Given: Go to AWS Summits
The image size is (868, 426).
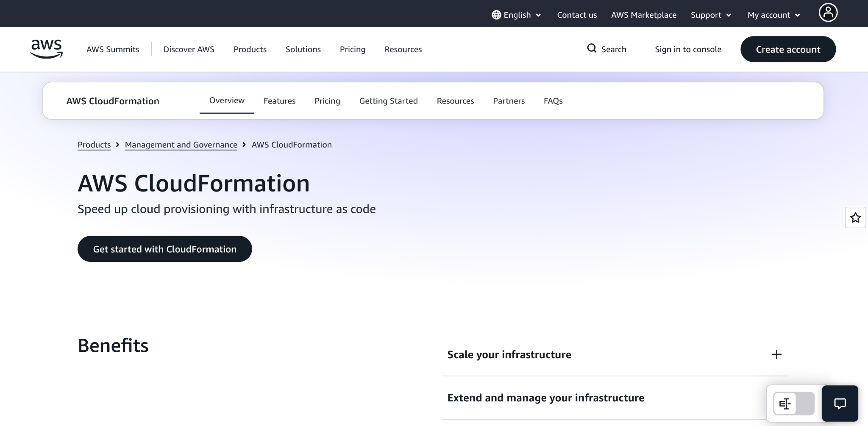Looking at the screenshot, I should 113,49.
